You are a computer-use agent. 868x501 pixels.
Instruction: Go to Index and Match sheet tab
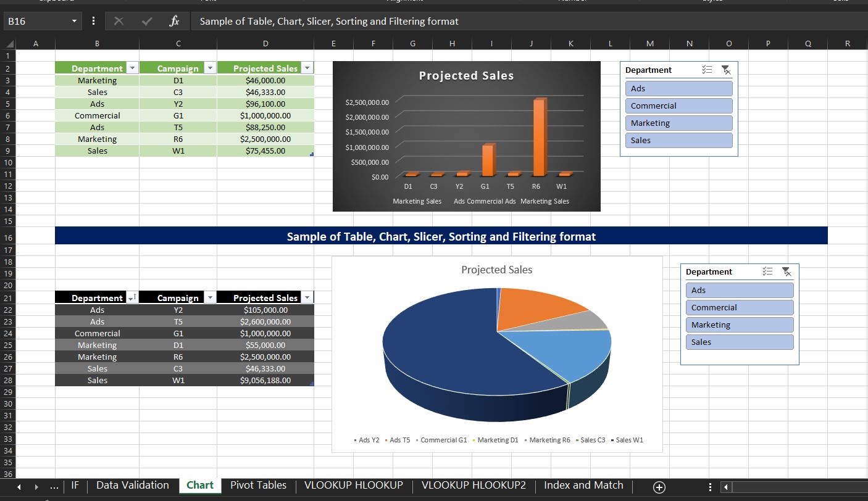pos(583,486)
